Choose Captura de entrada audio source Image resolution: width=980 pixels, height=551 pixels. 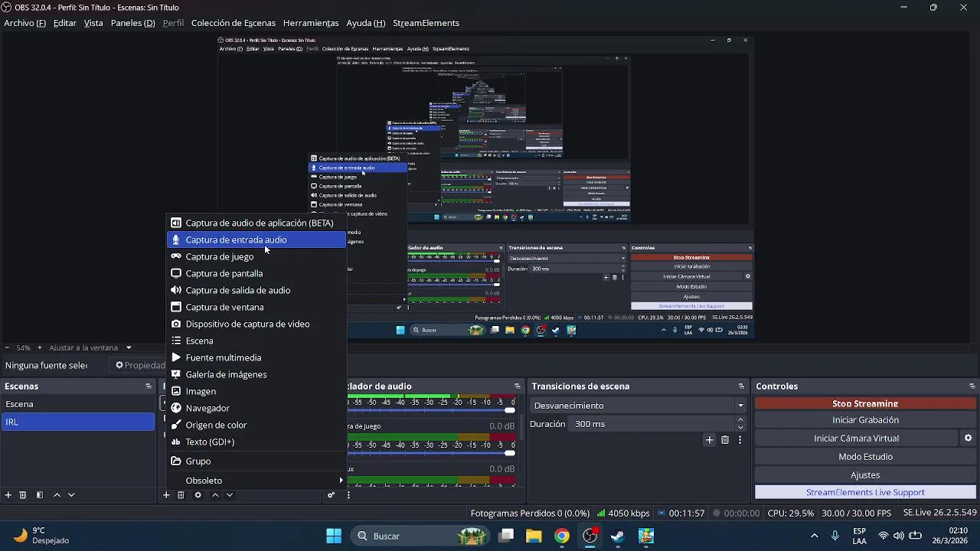point(256,240)
